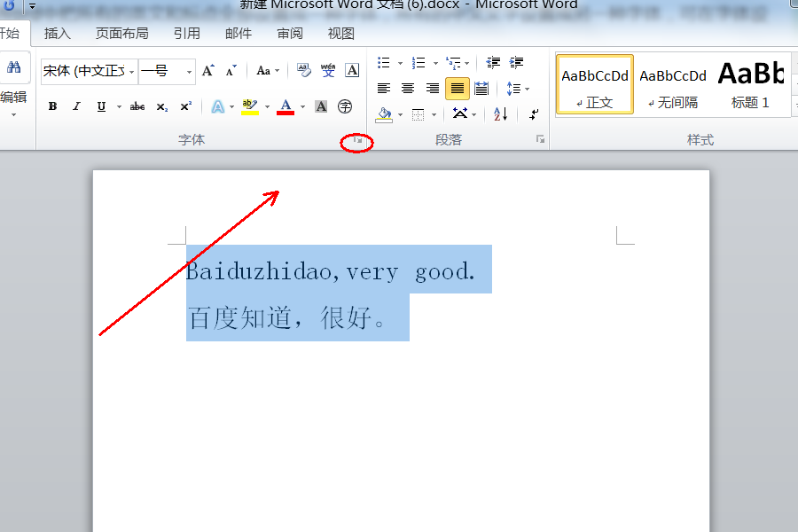Toggle bold formatting

coord(52,106)
